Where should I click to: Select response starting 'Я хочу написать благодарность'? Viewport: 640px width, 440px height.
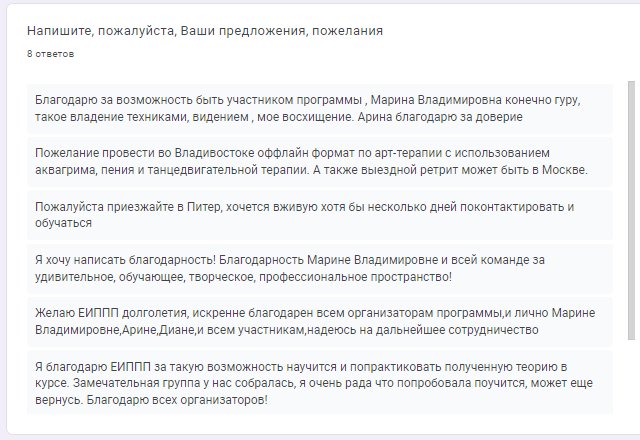320,269
